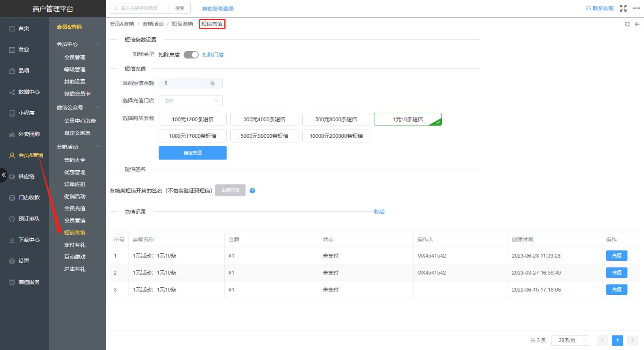Click the 设置 gear icon
644x350 pixels.
(12, 261)
